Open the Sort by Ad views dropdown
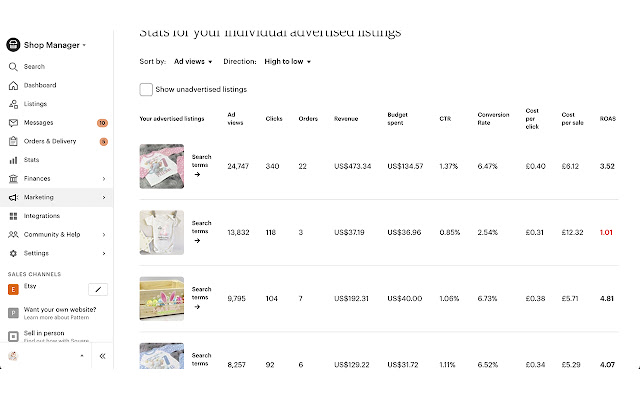 pyautogui.click(x=193, y=62)
